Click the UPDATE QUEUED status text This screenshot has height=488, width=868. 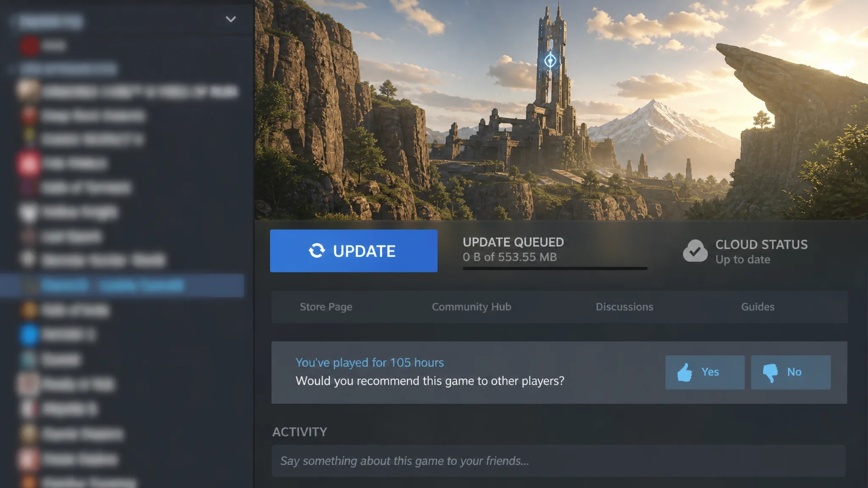pyautogui.click(x=513, y=242)
